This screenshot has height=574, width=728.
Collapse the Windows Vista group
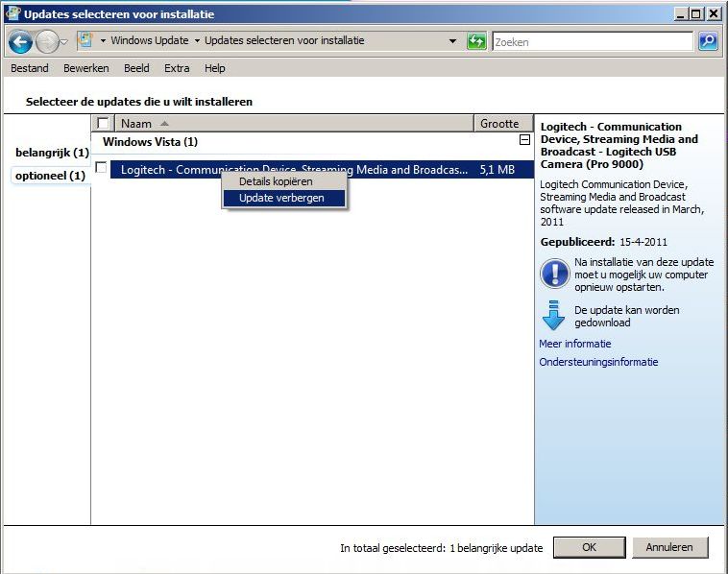point(523,140)
